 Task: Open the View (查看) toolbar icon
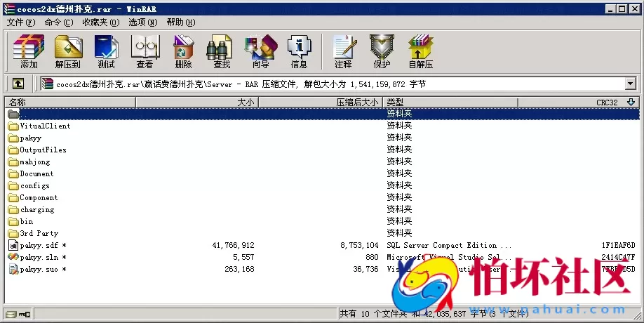click(145, 51)
